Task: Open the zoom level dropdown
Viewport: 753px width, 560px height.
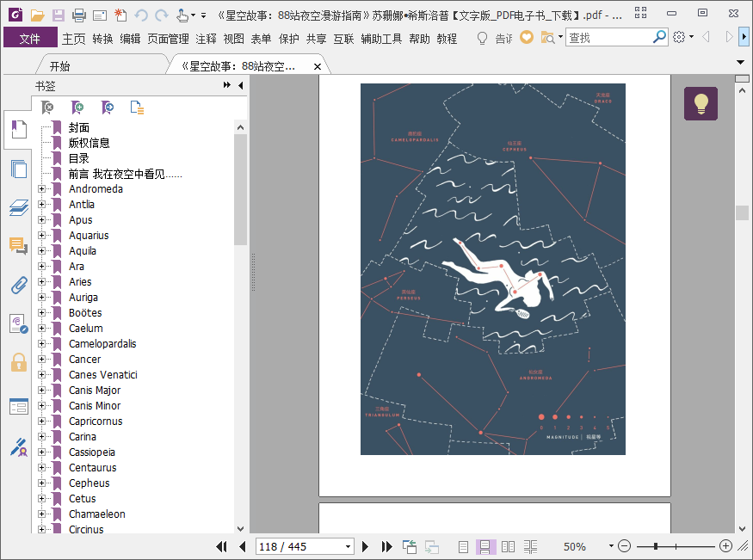Action: pyautogui.click(x=611, y=546)
